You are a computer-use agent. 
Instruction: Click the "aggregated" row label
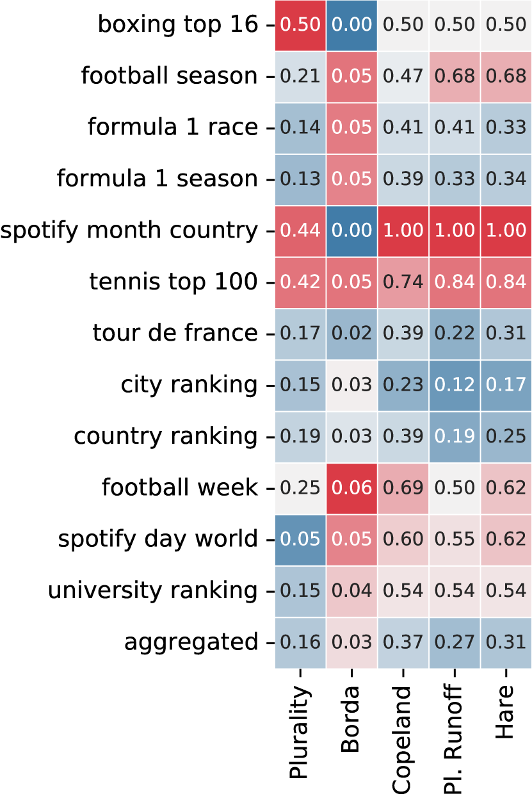[x=191, y=642]
